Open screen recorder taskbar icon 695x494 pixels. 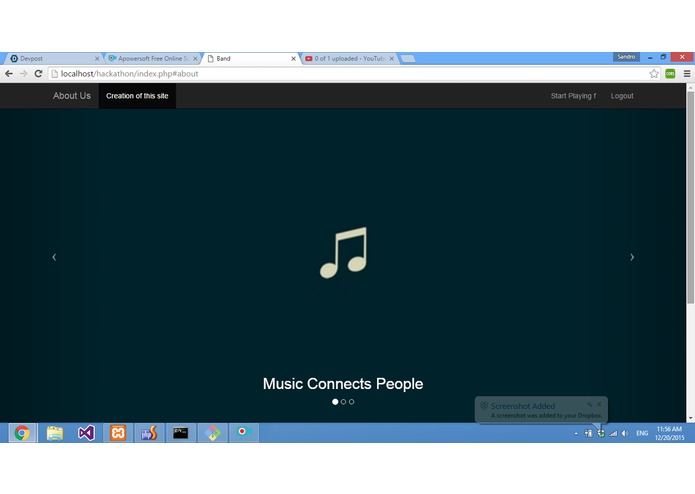pos(243,433)
